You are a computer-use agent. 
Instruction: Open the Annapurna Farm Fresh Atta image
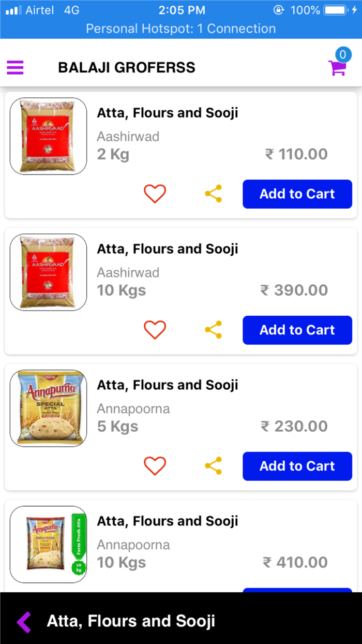click(48, 545)
